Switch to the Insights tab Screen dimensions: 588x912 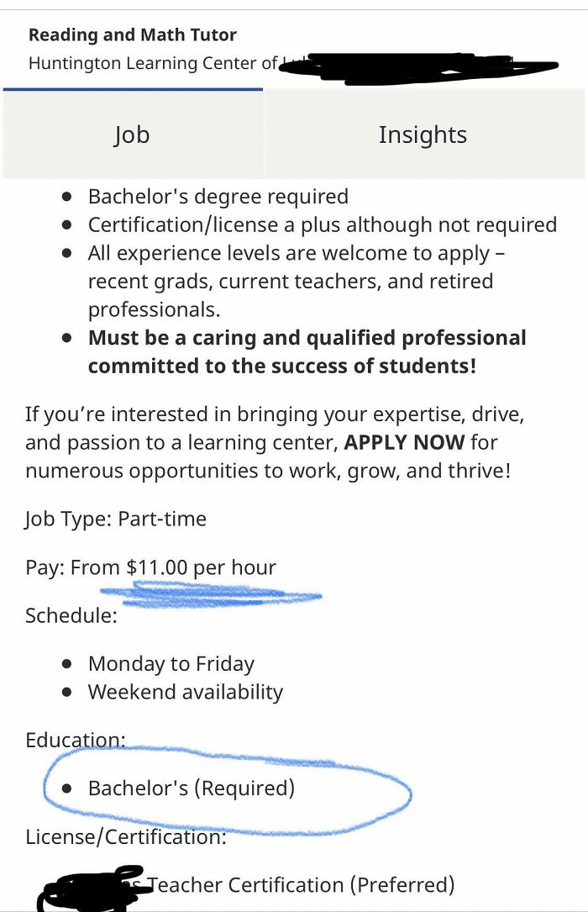[423, 134]
